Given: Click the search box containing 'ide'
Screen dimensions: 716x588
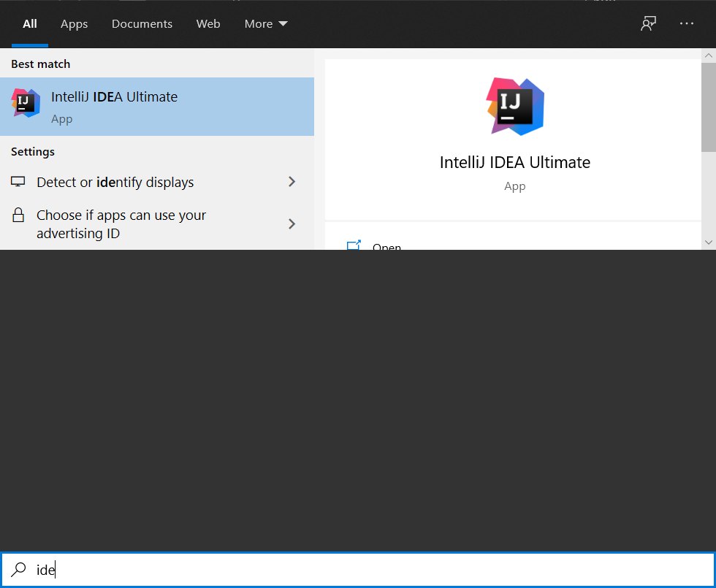Looking at the screenshot, I should coord(358,570).
